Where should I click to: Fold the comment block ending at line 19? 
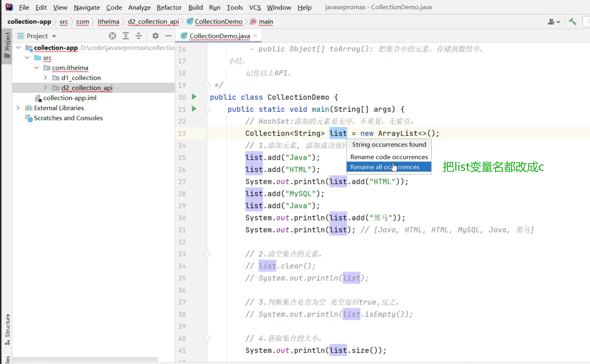pos(207,85)
